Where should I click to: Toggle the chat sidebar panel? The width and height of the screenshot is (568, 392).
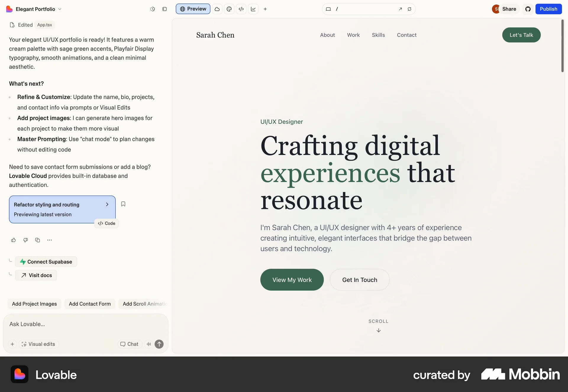pyautogui.click(x=165, y=9)
